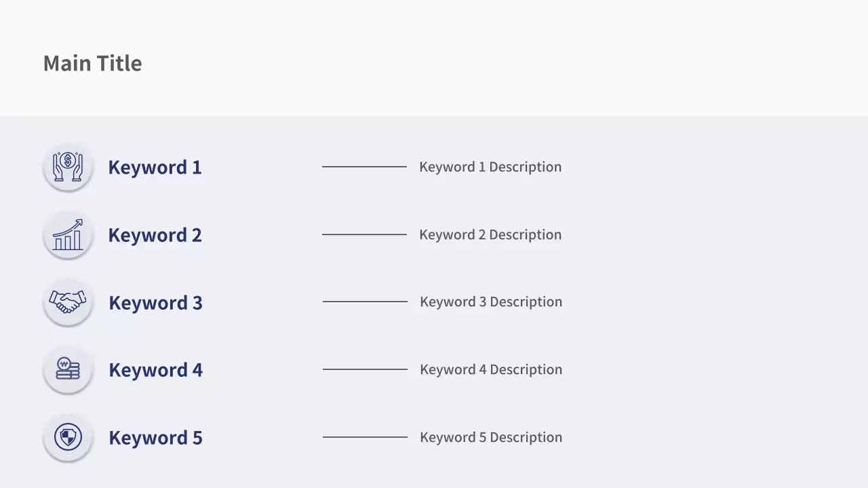This screenshot has height=488, width=868.
Task: Click the Keyword 4 Description text
Action: click(491, 369)
